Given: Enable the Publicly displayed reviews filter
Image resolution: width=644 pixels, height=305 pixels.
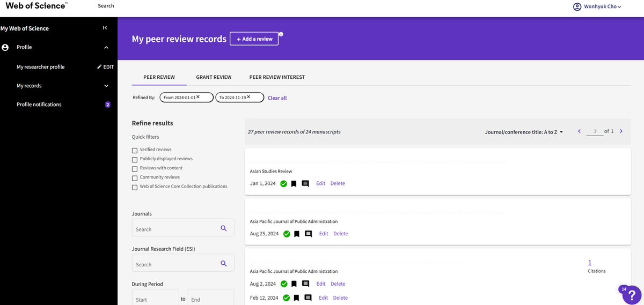Looking at the screenshot, I should [x=135, y=159].
